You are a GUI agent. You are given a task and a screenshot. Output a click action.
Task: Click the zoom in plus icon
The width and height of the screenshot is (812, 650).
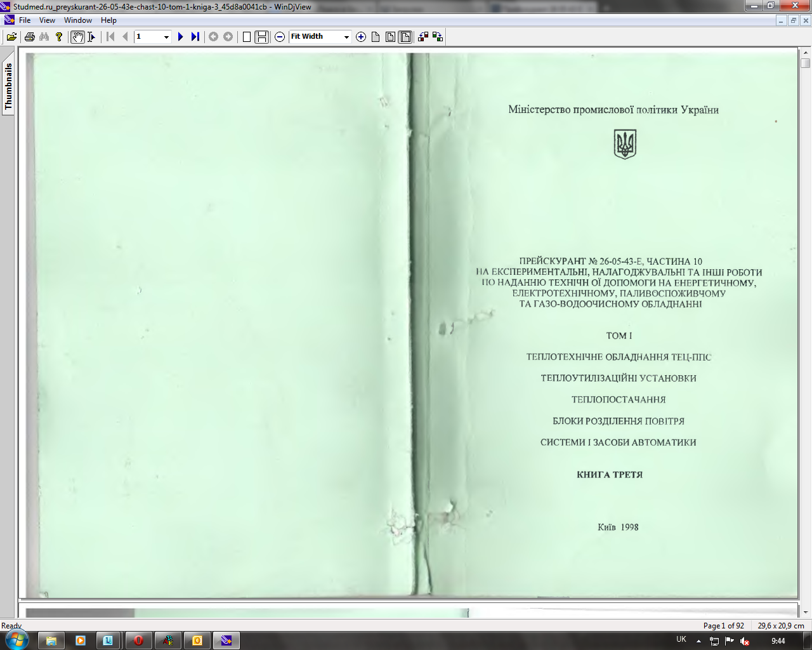361,37
